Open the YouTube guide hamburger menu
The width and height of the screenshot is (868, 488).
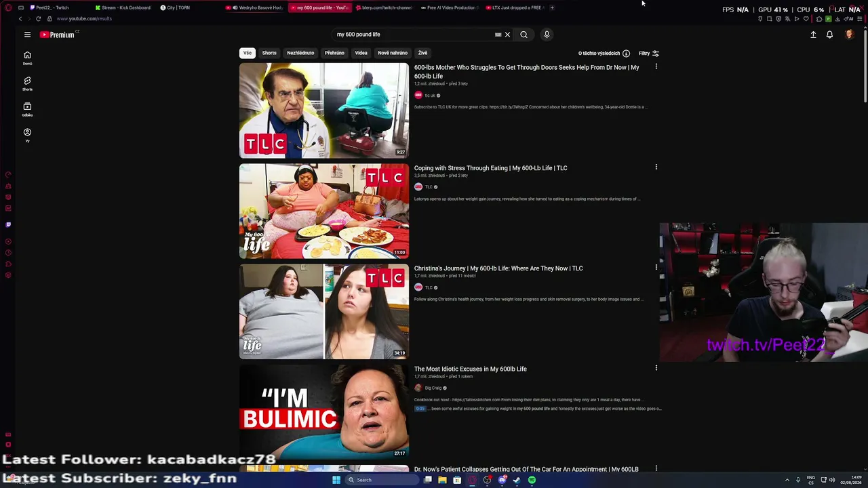(x=27, y=35)
